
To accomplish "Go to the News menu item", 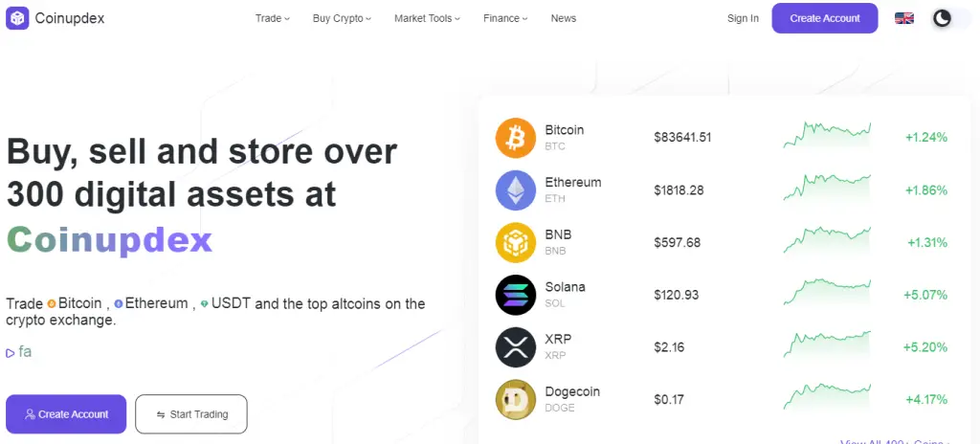I will (x=564, y=18).
